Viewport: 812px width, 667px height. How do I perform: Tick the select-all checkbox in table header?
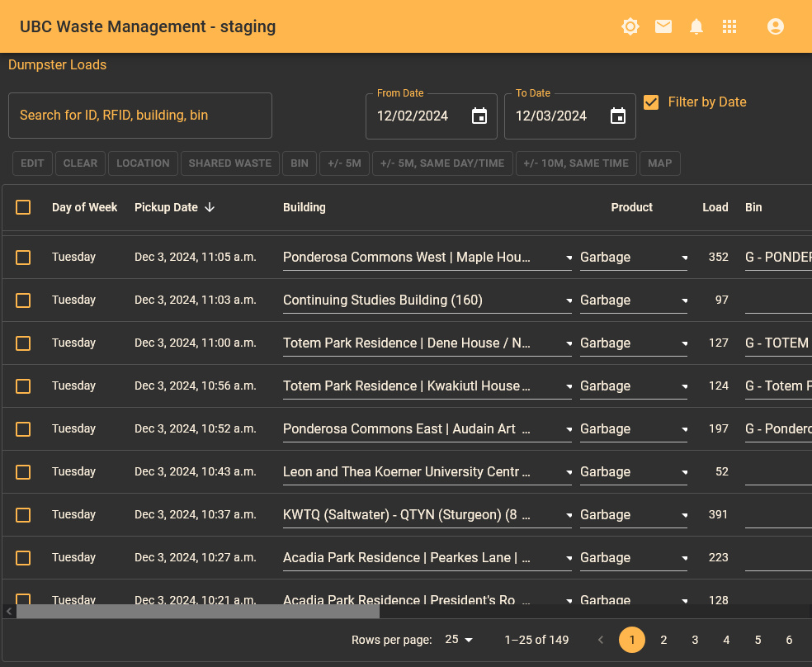(23, 207)
